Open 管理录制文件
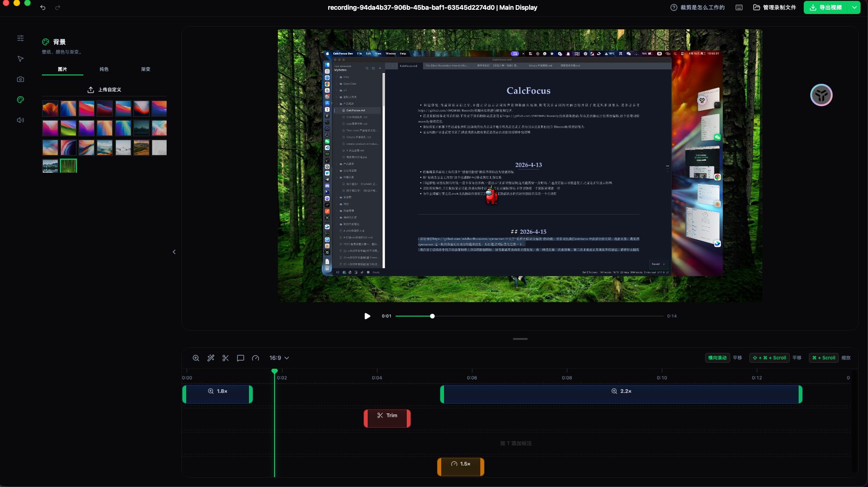The image size is (868, 487). click(x=774, y=7)
